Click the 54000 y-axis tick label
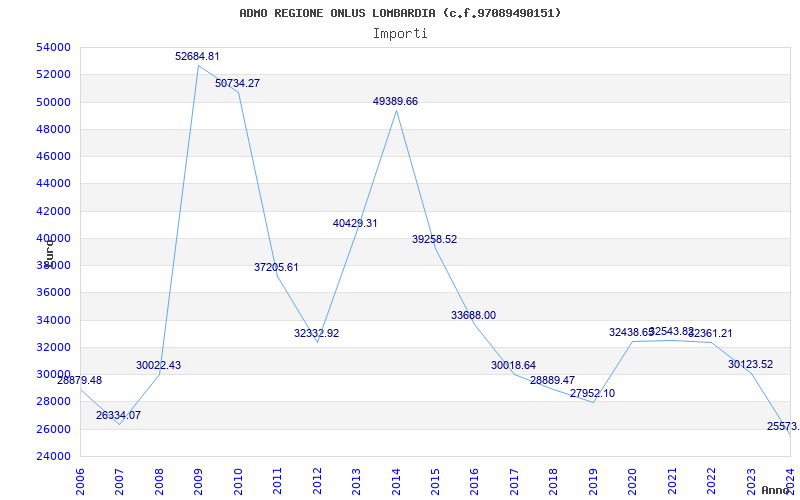800x500 pixels. (x=53, y=47)
